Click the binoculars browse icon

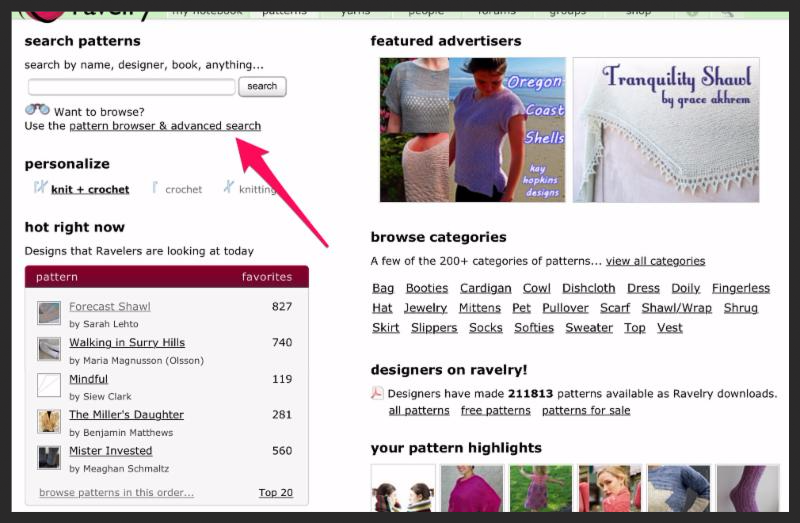37,110
